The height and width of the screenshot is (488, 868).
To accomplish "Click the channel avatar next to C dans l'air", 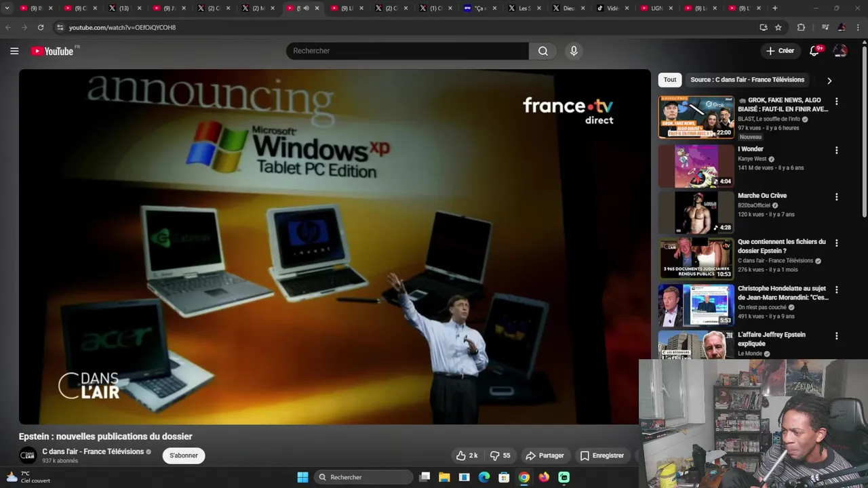I will click(x=28, y=455).
